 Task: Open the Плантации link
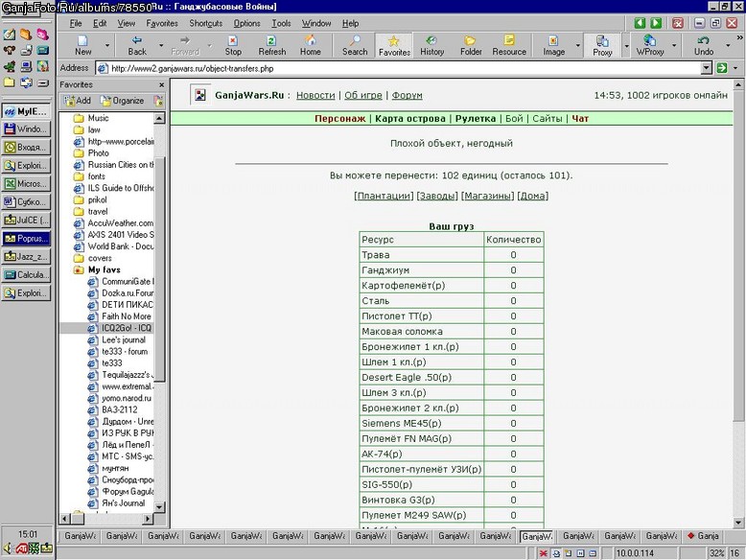(x=384, y=196)
